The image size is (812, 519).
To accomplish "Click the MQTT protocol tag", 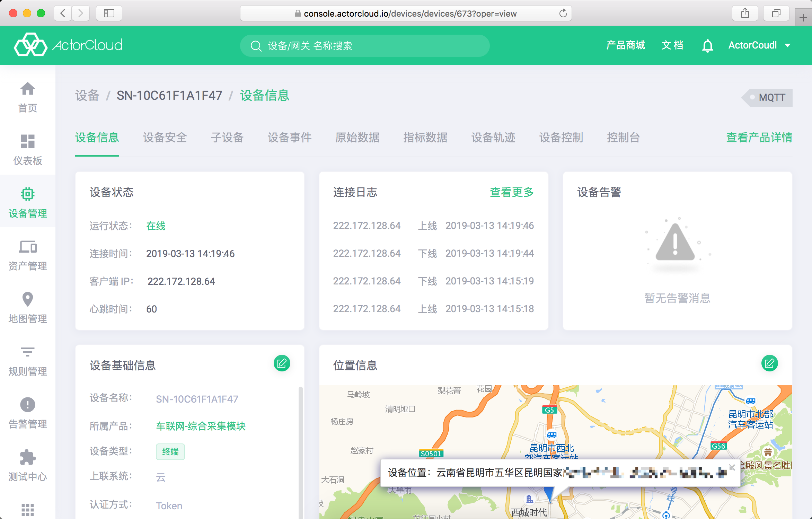I will (767, 97).
